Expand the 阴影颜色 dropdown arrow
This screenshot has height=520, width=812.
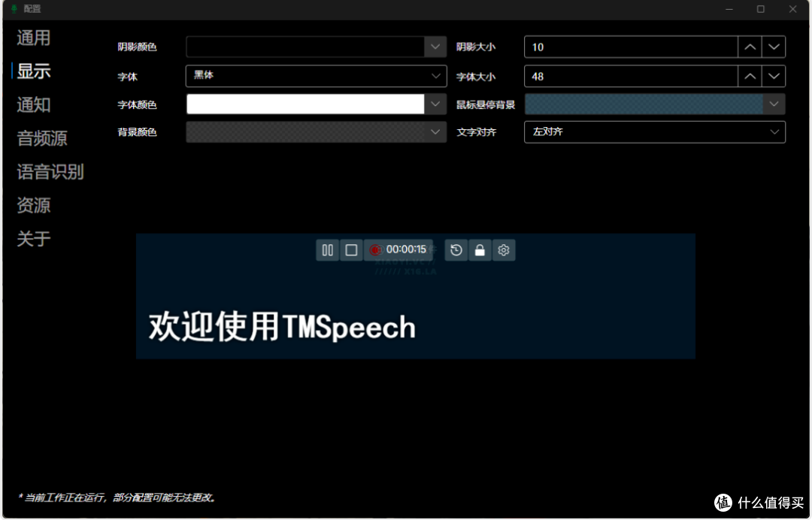pyautogui.click(x=435, y=47)
